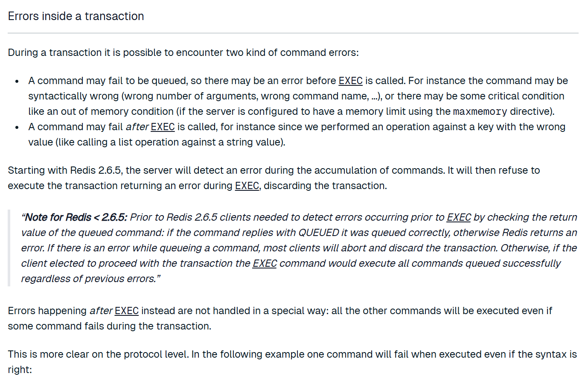Screen dimensions: 588x379
Task: Follow the EXEC link before 'discarding the transaction'
Action: click(x=247, y=186)
